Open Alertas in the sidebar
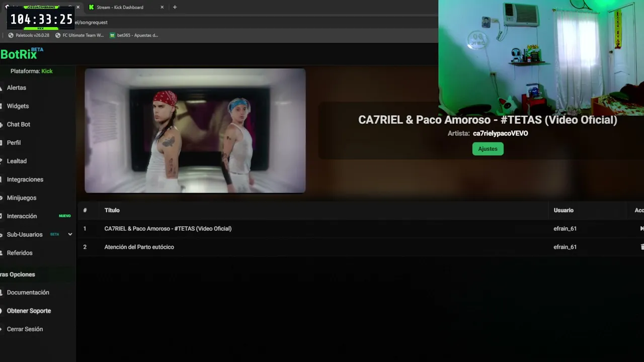644x362 pixels. coord(16,87)
